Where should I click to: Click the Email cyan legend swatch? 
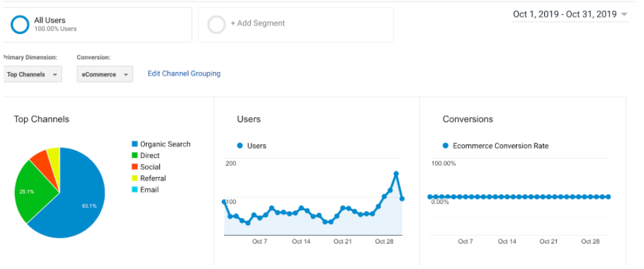point(135,190)
